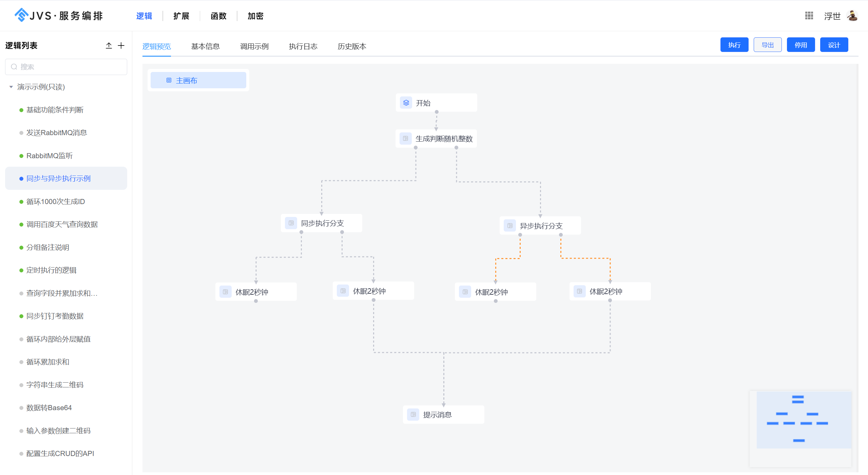Switch to the 执行日志 tab
868x475 pixels.
303,46
